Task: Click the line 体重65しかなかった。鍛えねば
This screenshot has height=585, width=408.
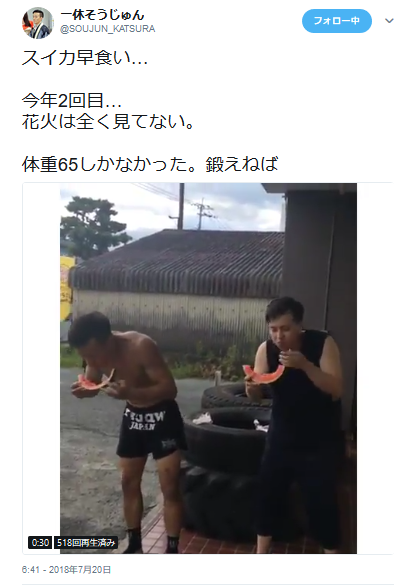Action: [150, 164]
